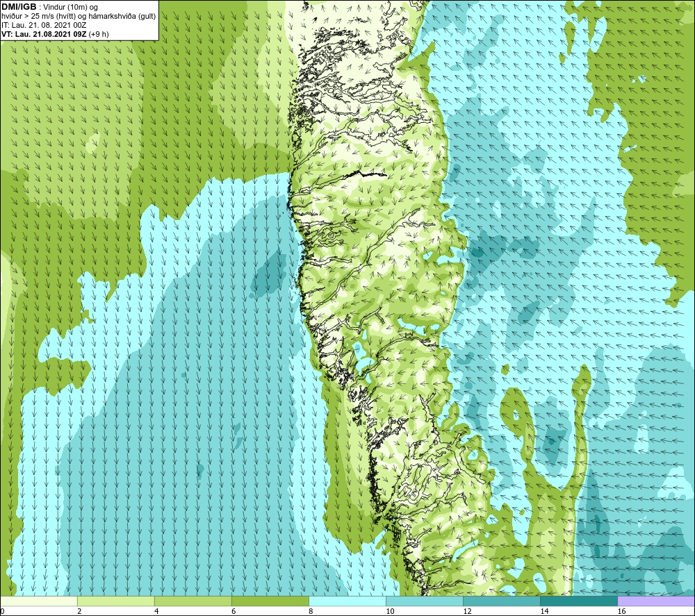Click the green 4–6 m/s legend swatch
The width and height of the screenshot is (695, 616).
193,601
